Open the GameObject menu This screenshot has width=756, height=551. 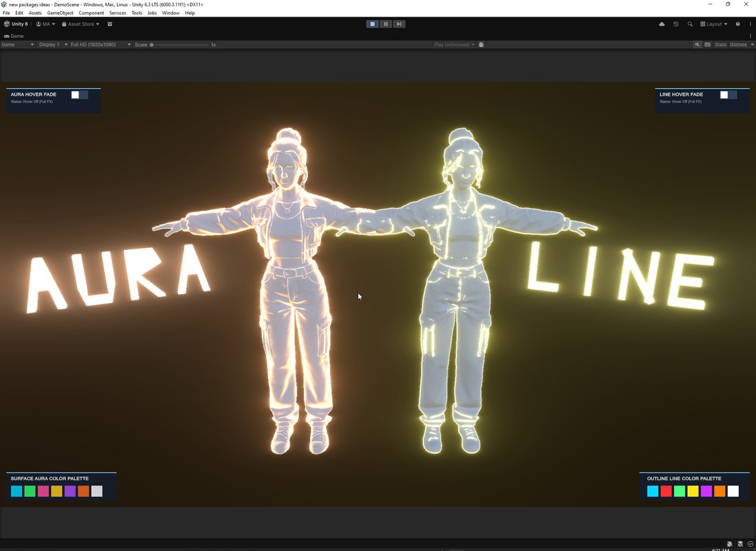click(60, 13)
